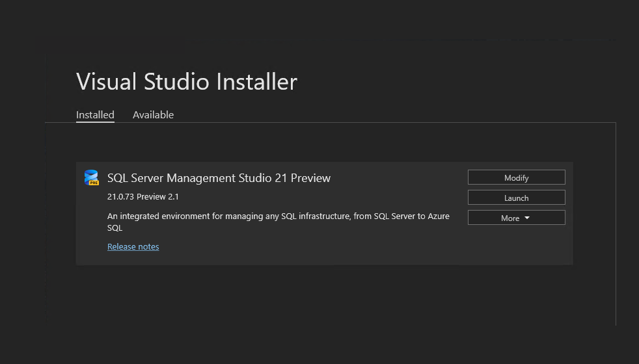Click the number 21 in the product title

coord(281,178)
